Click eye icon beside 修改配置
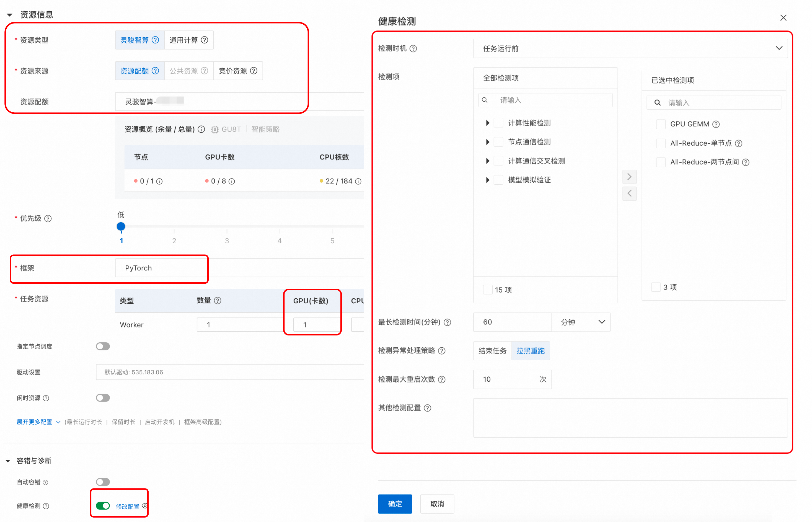This screenshot has height=522, width=812. coord(145,506)
